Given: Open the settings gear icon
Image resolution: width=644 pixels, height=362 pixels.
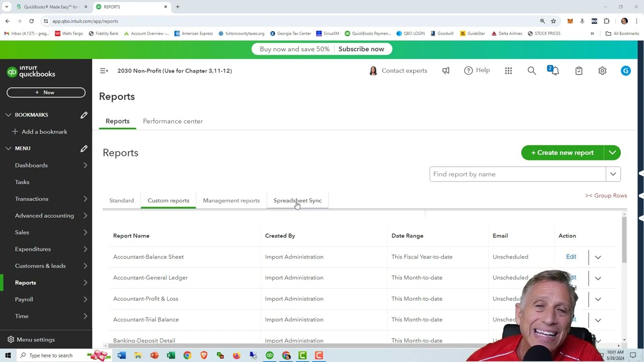Looking at the screenshot, I should point(602,71).
